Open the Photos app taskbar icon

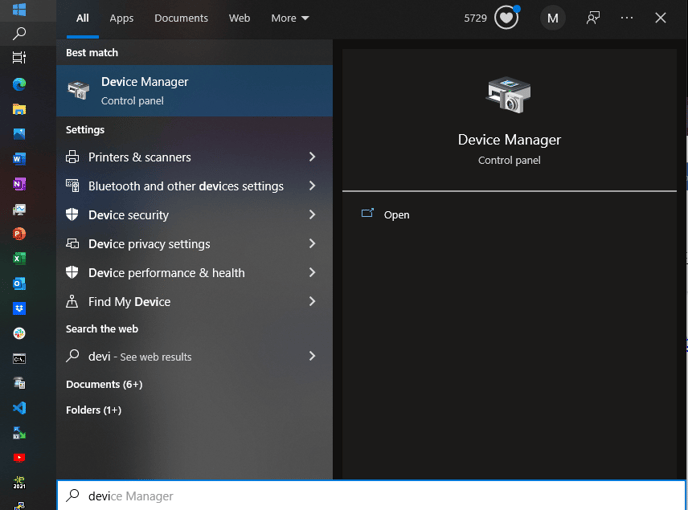pyautogui.click(x=19, y=134)
